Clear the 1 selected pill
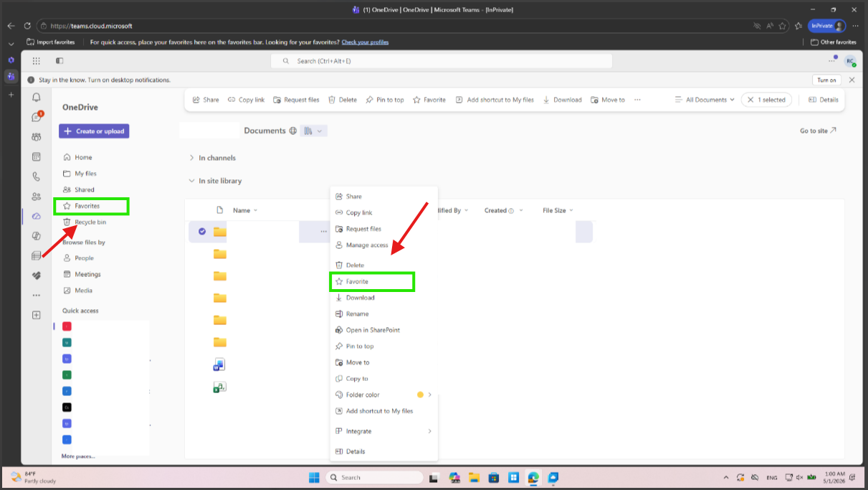 coord(766,100)
